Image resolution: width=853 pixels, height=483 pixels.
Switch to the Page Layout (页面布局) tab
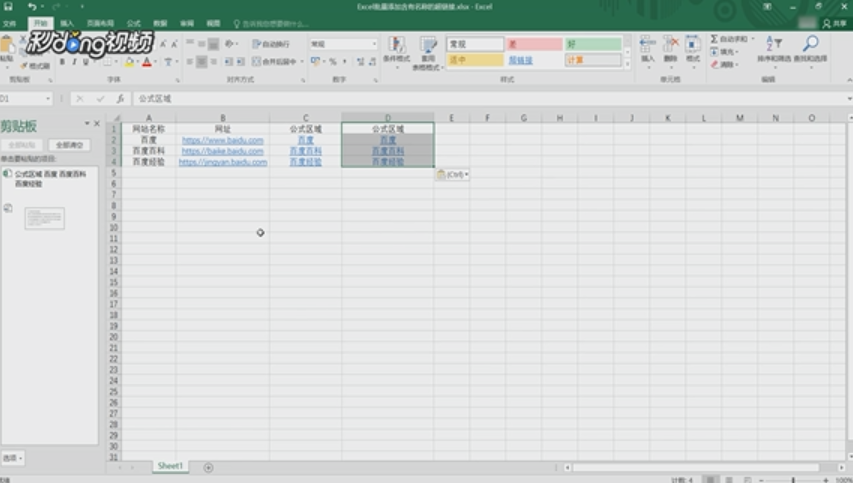point(100,23)
